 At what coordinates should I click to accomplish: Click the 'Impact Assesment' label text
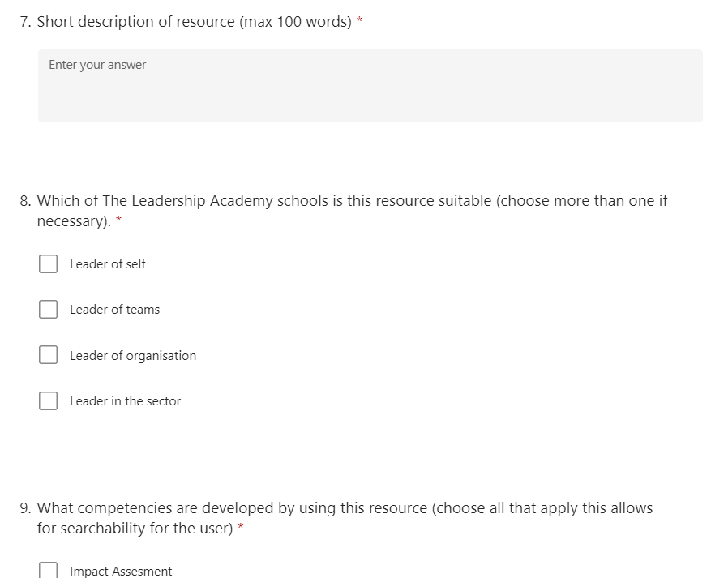click(x=121, y=571)
